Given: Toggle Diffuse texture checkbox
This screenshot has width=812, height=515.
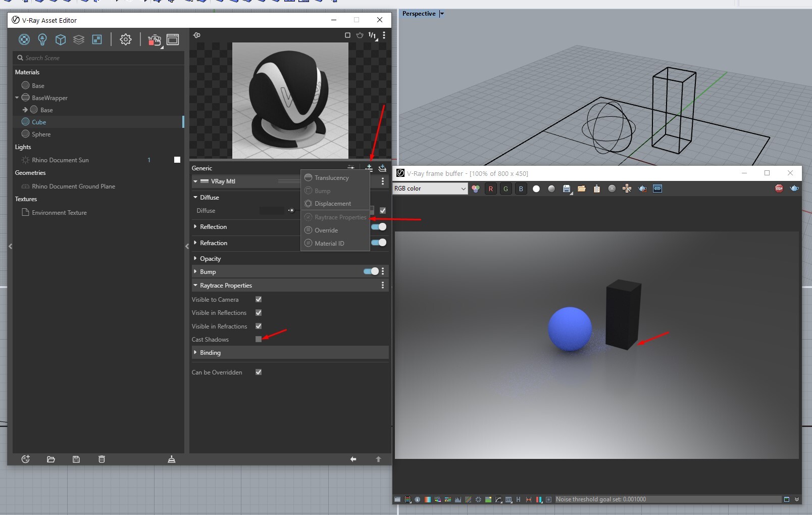Looking at the screenshot, I should [383, 210].
